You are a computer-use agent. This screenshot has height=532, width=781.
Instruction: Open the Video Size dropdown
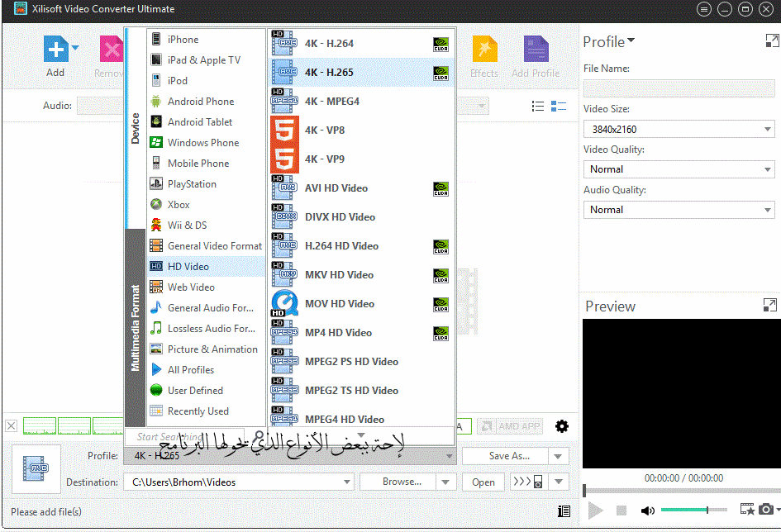click(679, 129)
